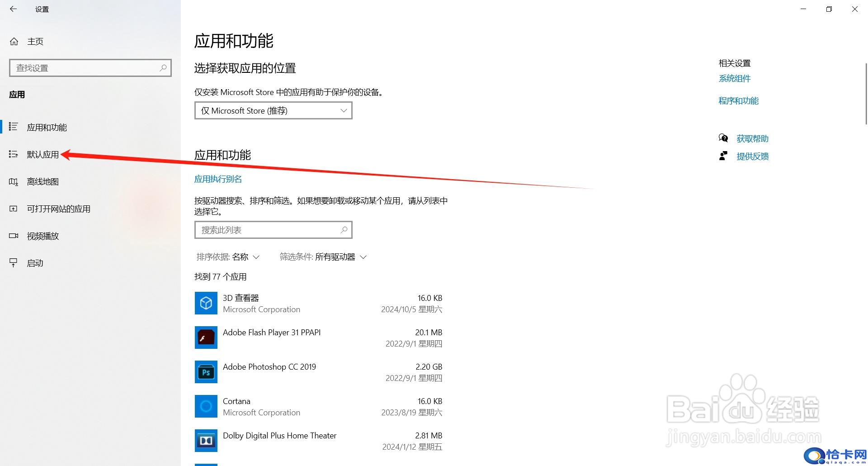868x466 pixels.
Task: Click the back arrow in Settings
Action: click(13, 9)
